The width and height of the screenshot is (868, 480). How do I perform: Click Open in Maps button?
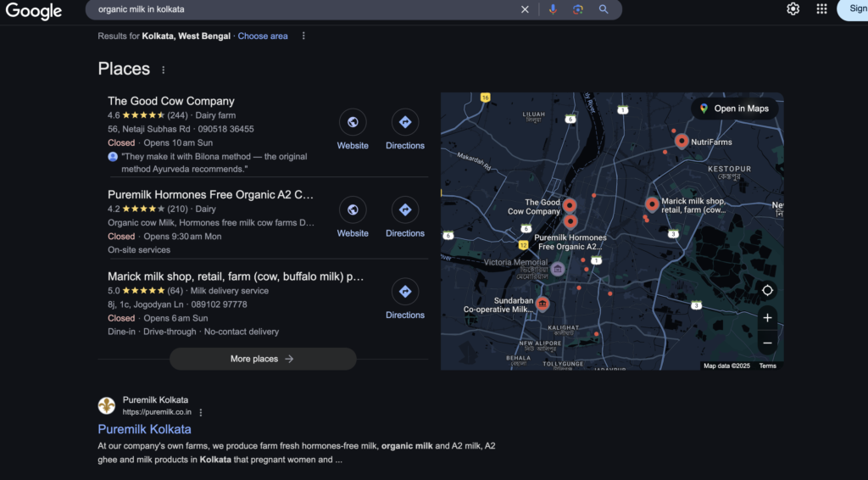(735, 109)
